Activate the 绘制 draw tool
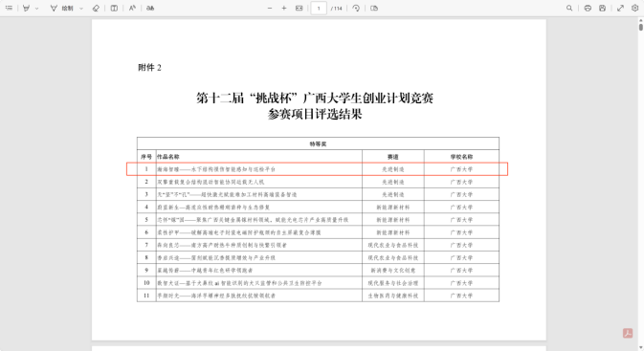Image resolution: width=644 pixels, height=351 pixels. tap(61, 9)
